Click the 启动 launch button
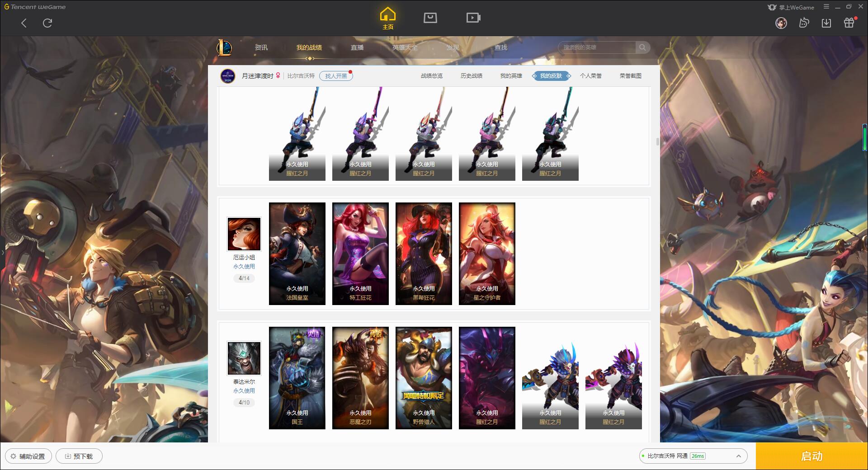868x470 pixels. (x=812, y=456)
